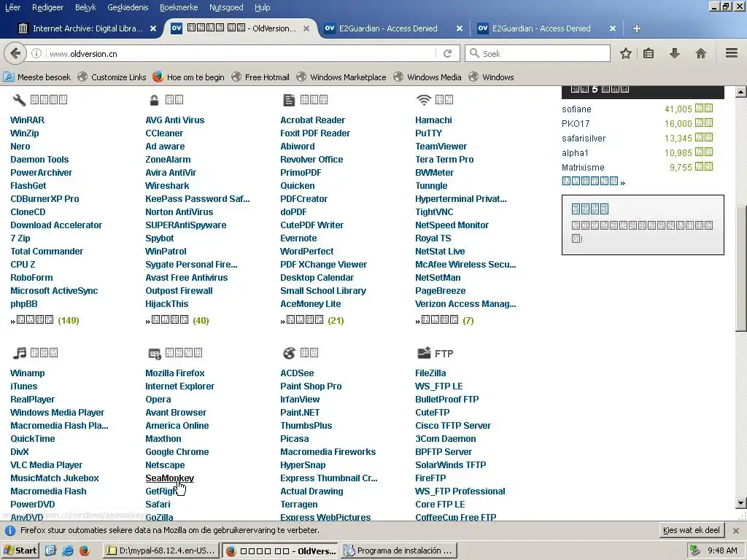Click the system tray network icon
This screenshot has height=560, width=747.
(695, 551)
